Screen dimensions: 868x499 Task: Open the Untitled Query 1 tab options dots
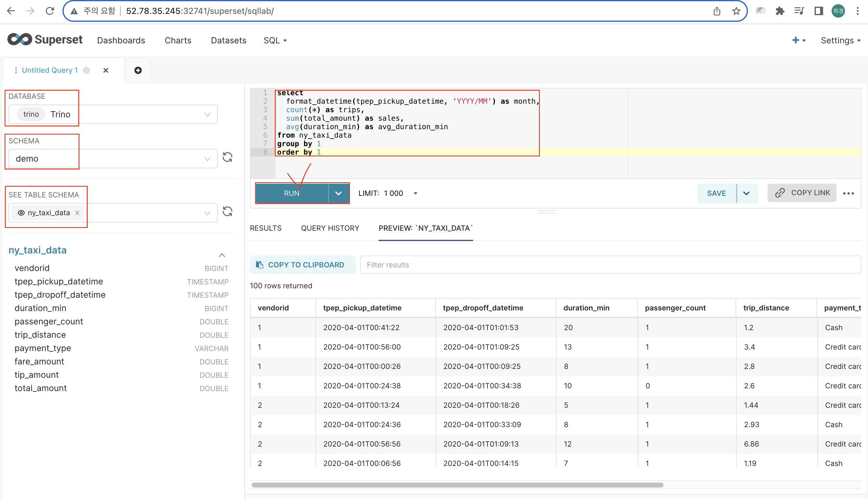16,70
